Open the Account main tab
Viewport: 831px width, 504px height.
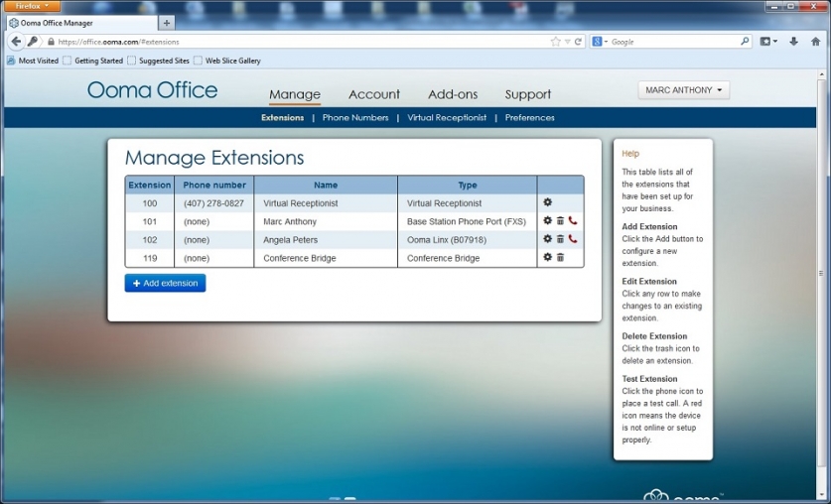374,94
